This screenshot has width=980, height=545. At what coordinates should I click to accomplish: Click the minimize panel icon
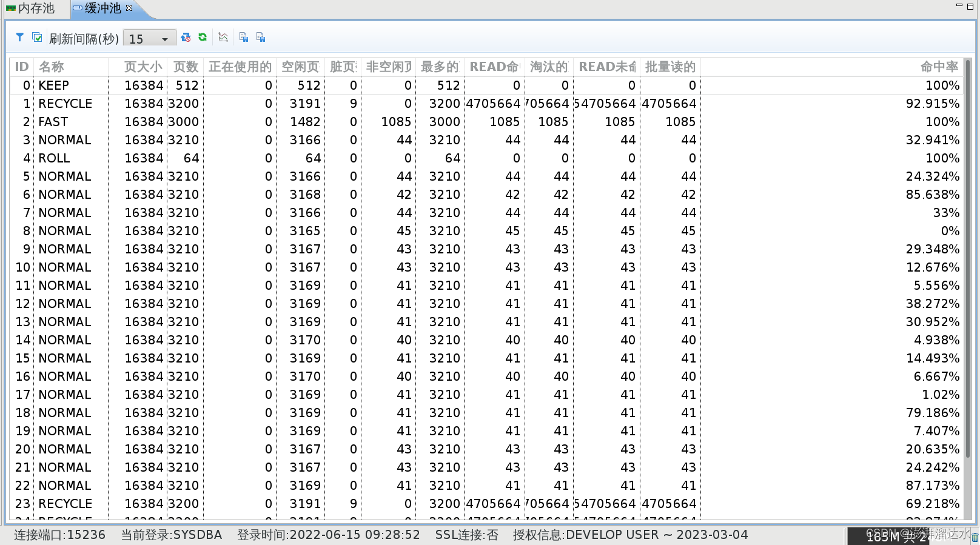(959, 5)
